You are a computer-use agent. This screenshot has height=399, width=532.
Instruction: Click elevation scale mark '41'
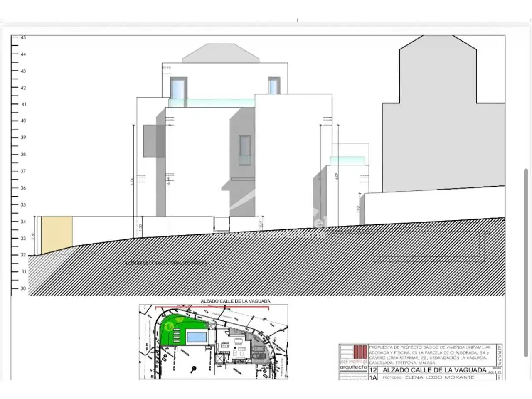pos(23,104)
